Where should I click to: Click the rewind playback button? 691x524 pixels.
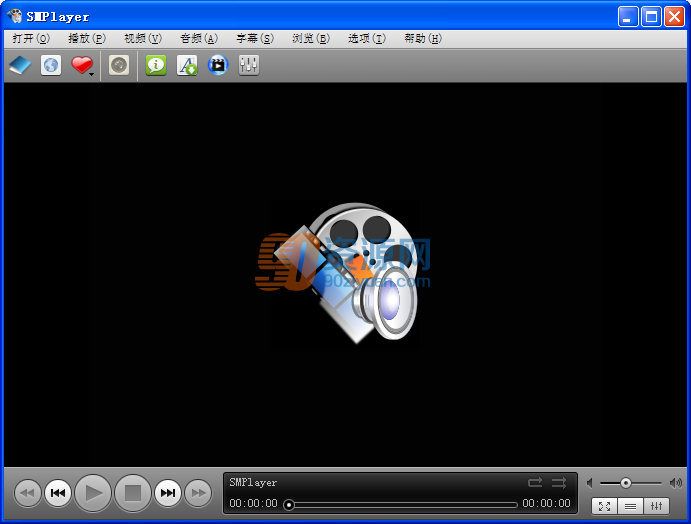point(27,493)
